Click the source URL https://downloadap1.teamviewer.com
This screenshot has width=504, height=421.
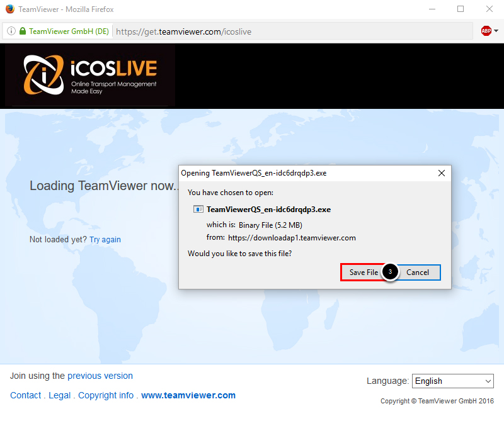tap(292, 238)
